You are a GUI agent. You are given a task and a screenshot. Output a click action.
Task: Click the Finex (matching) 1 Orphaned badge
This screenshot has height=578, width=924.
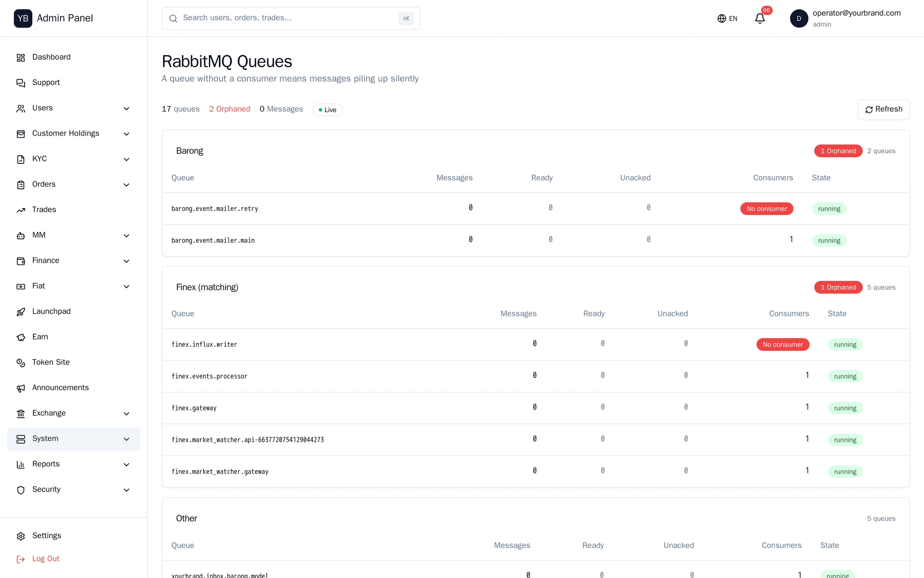coord(838,287)
